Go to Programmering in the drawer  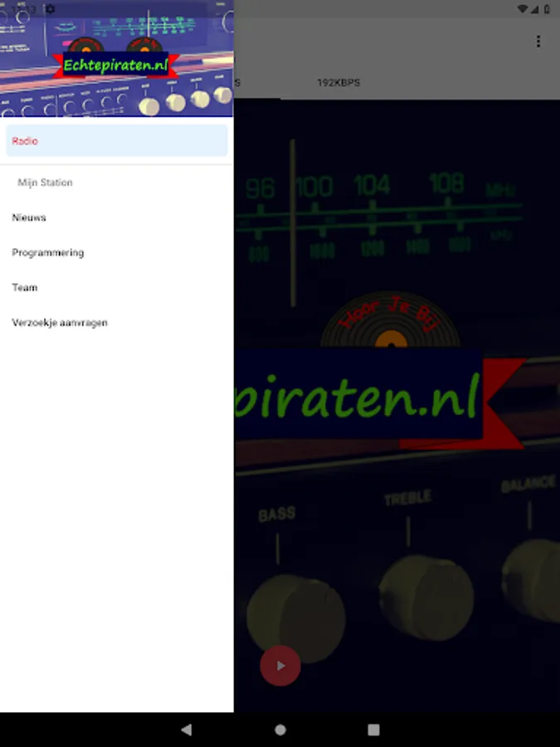[117, 252]
